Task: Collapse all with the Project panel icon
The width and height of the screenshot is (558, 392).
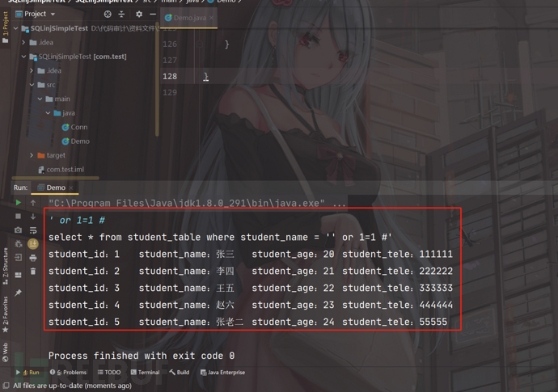Action: [x=121, y=14]
